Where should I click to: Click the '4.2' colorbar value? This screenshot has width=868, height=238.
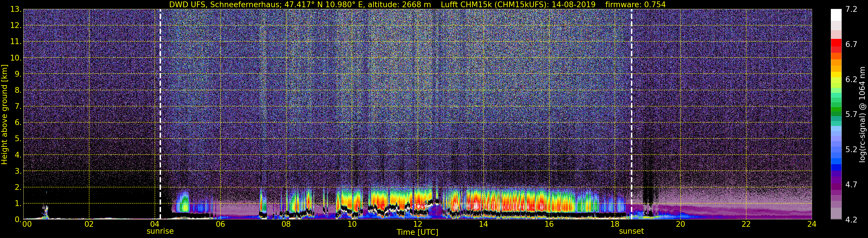point(851,220)
